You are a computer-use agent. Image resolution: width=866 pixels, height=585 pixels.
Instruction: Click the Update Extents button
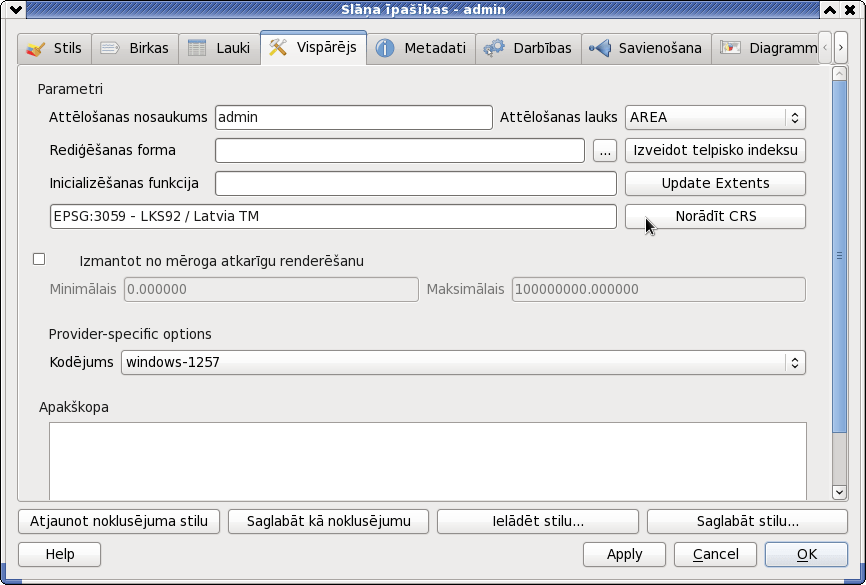715,183
